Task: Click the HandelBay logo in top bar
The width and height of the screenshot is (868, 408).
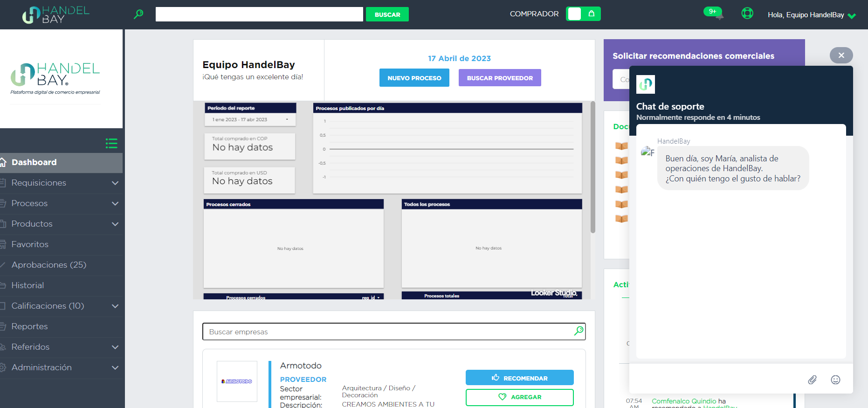Action: (x=55, y=14)
